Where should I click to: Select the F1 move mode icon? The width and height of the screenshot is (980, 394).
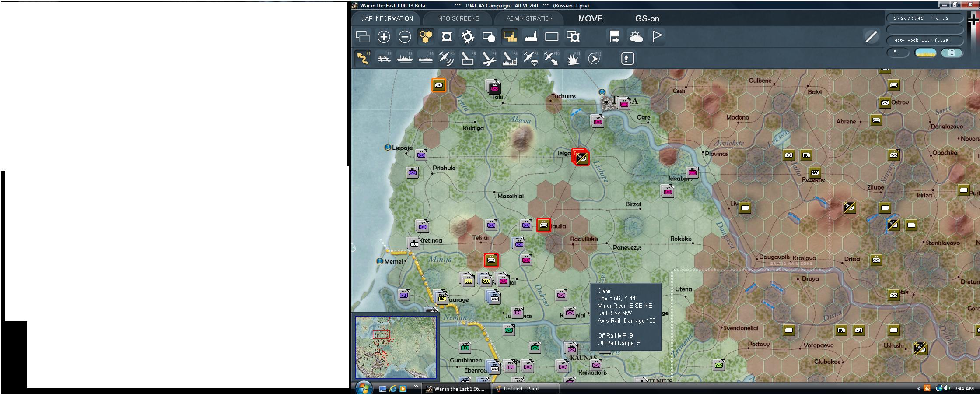363,58
